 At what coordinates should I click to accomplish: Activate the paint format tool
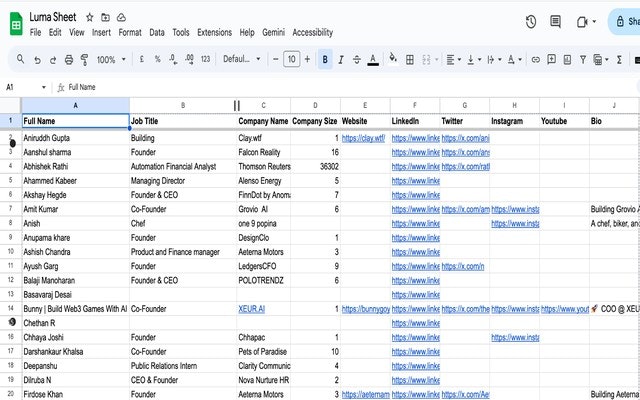point(84,60)
